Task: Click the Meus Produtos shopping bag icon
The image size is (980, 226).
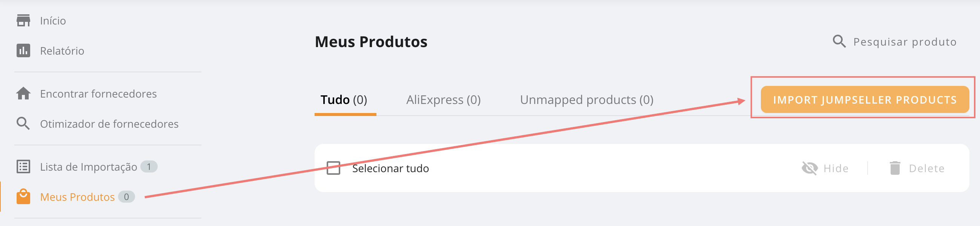Action: [23, 196]
